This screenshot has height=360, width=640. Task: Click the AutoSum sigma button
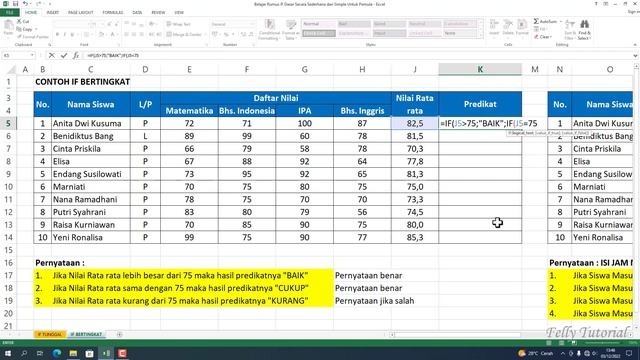coord(545,21)
